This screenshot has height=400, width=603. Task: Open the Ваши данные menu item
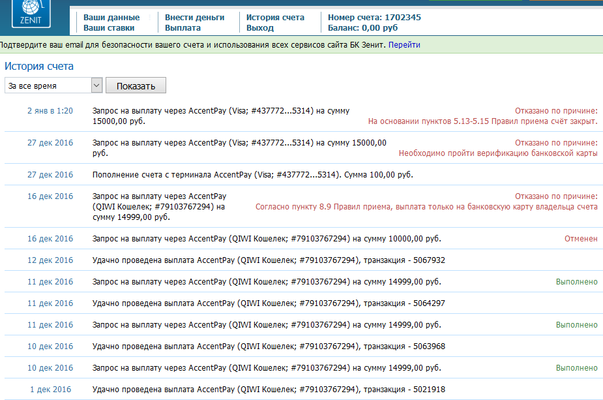(111, 17)
